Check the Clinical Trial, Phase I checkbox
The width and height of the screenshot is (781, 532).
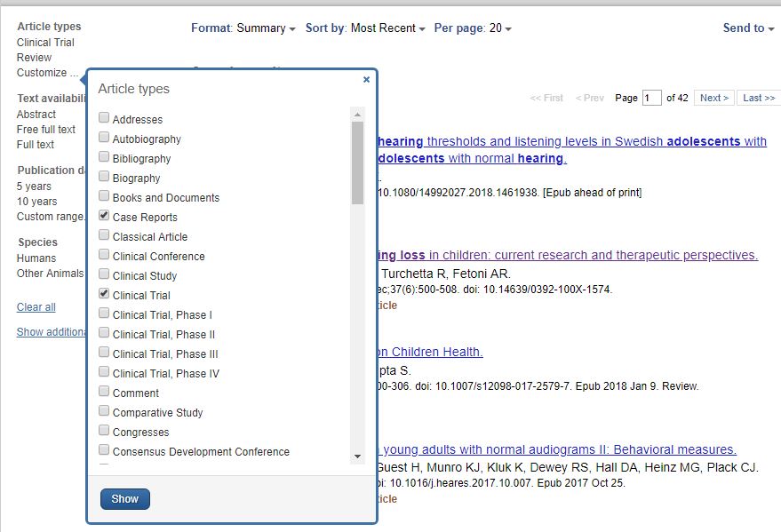coord(104,313)
